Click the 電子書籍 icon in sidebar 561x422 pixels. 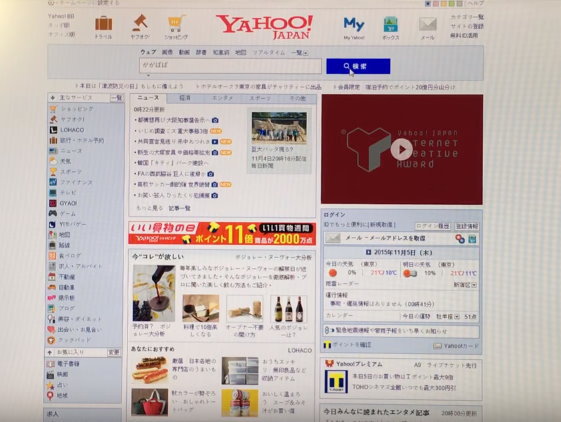coord(51,364)
